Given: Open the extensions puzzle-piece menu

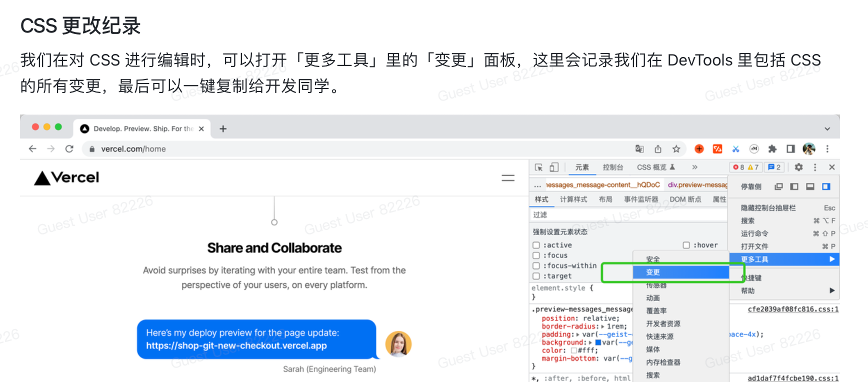Looking at the screenshot, I should click(772, 148).
